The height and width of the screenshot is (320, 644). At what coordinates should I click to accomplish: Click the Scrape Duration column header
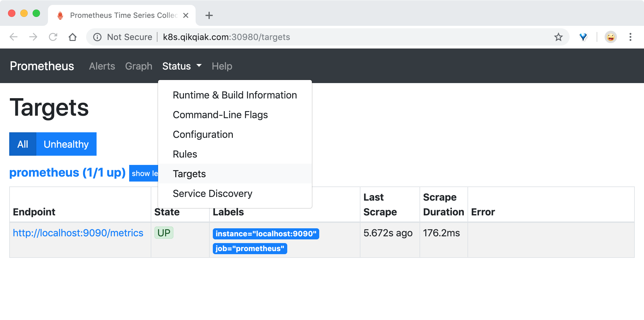443,205
